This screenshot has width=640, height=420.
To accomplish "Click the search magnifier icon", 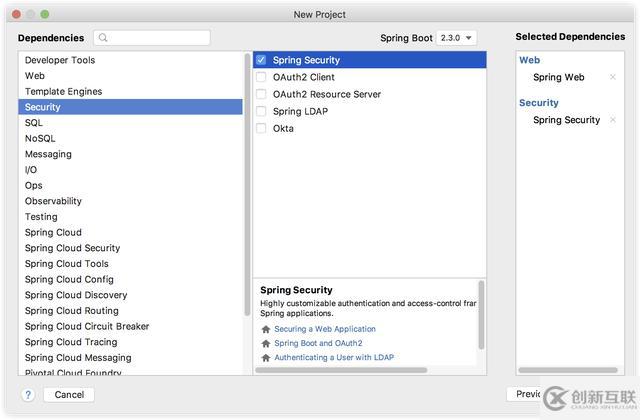I will tap(104, 38).
